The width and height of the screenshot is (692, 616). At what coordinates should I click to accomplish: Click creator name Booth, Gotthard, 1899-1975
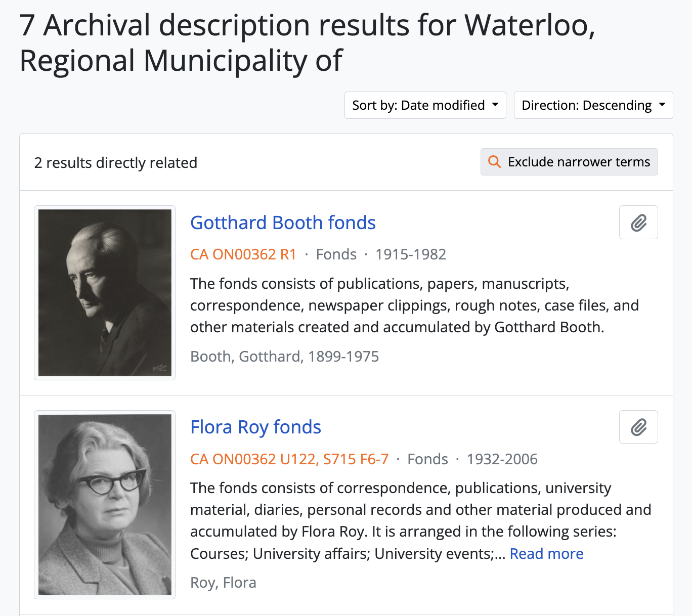(284, 357)
